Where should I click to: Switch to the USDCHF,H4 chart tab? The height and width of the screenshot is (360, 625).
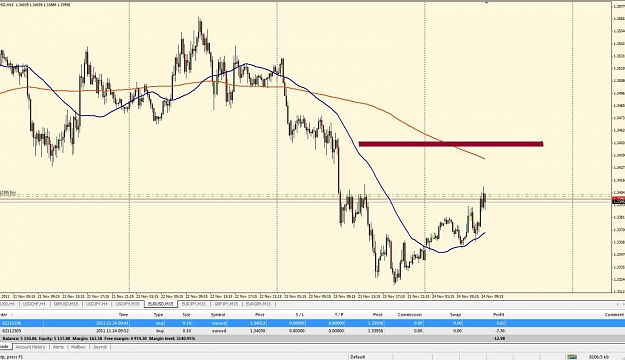33,304
